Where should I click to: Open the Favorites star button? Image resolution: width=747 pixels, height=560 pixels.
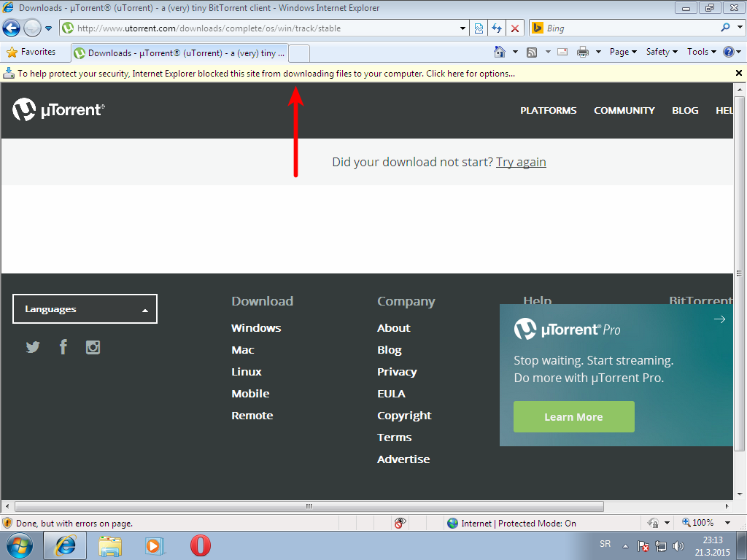[31, 52]
